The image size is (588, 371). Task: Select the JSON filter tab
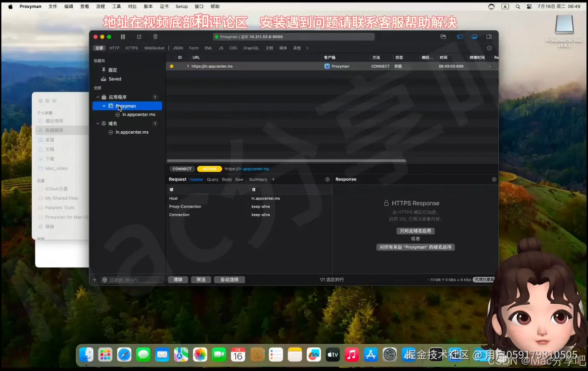click(x=178, y=48)
